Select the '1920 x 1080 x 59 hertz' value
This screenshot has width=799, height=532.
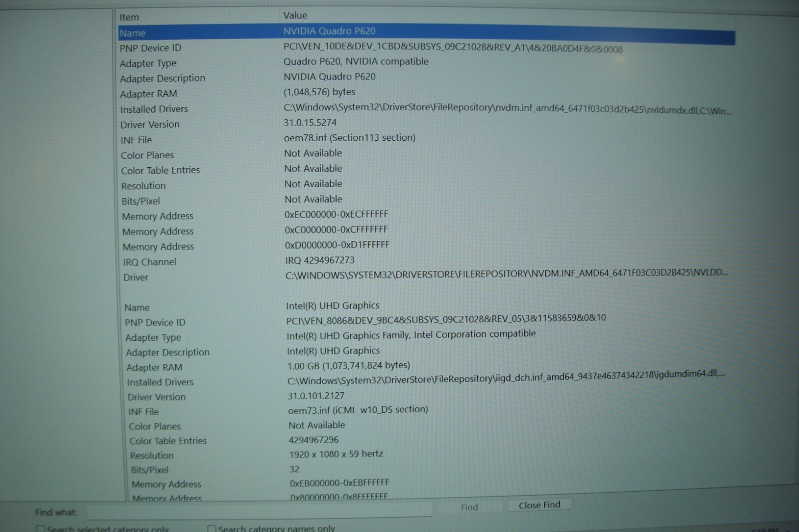336,454
